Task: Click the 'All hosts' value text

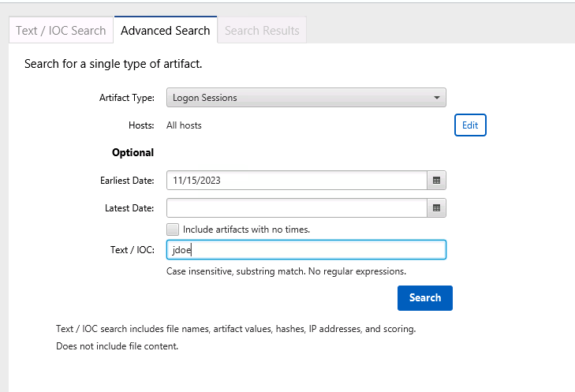Action: (184, 125)
